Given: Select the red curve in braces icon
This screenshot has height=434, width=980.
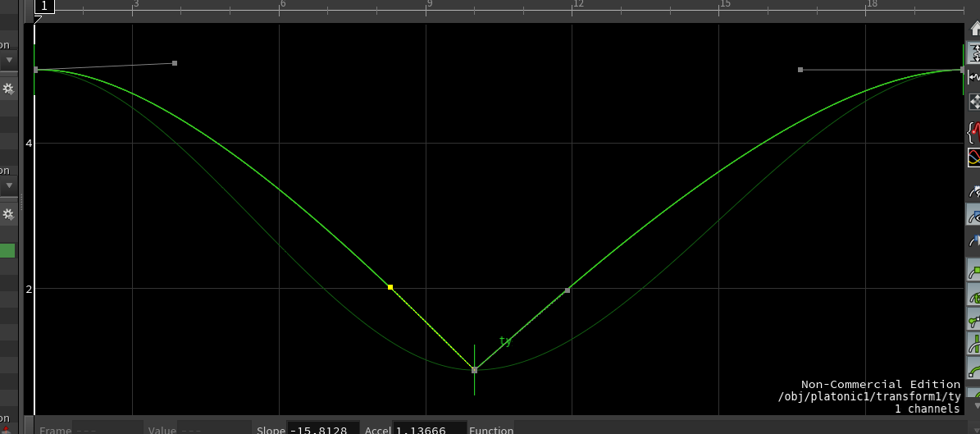Looking at the screenshot, I should [974, 131].
